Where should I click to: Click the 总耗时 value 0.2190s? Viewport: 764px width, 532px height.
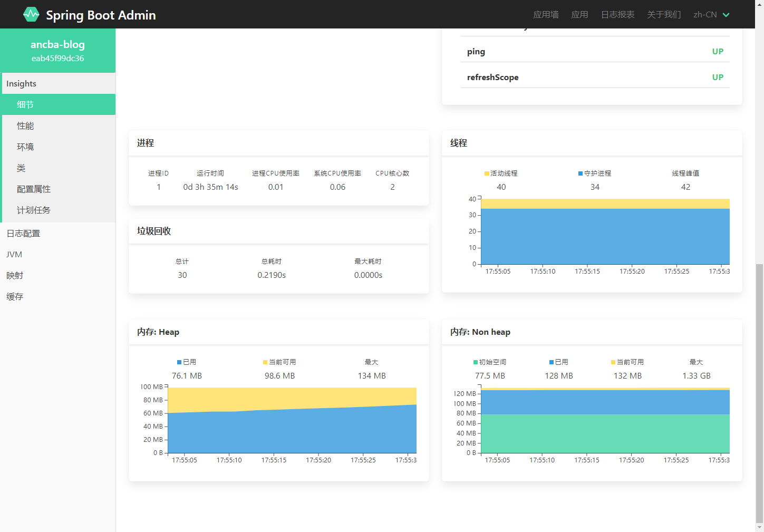tap(272, 275)
